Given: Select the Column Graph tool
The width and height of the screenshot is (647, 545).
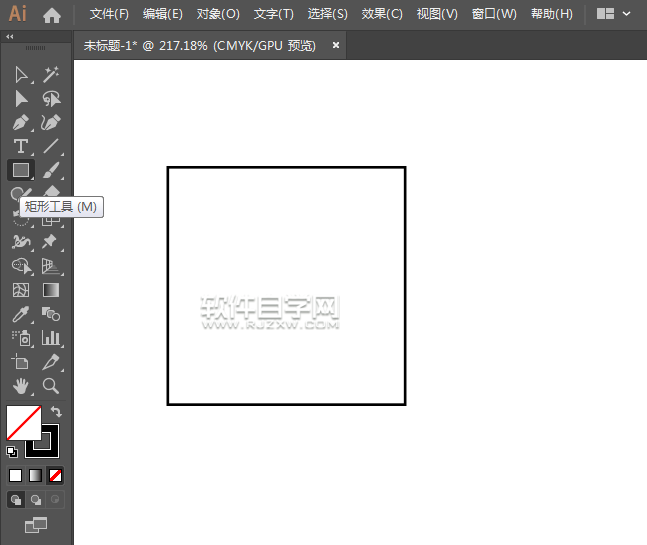Looking at the screenshot, I should (51, 338).
